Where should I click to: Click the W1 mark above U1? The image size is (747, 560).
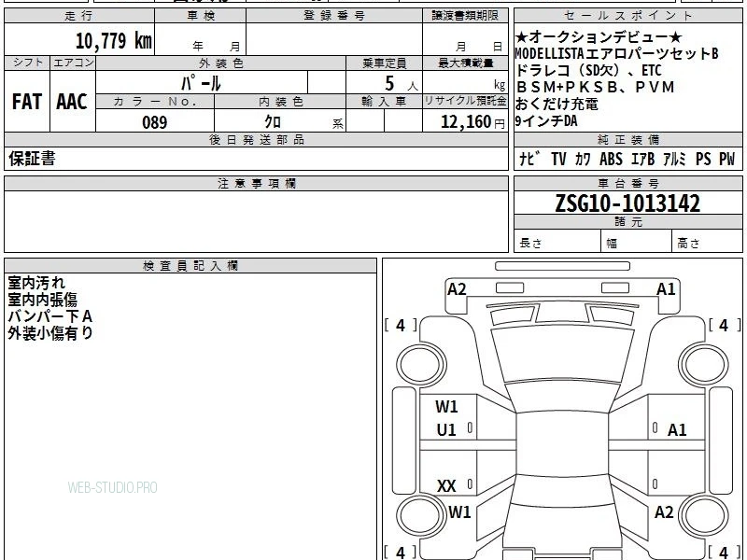coord(446,407)
